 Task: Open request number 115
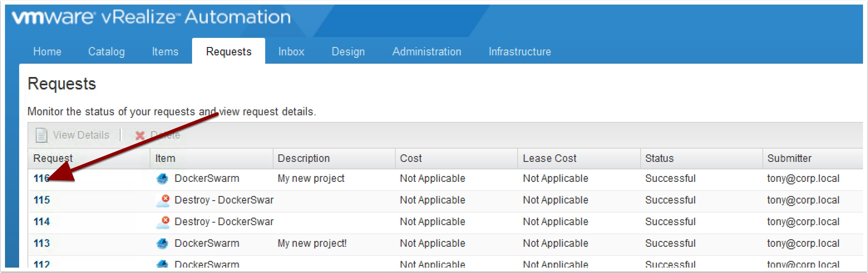pos(42,200)
